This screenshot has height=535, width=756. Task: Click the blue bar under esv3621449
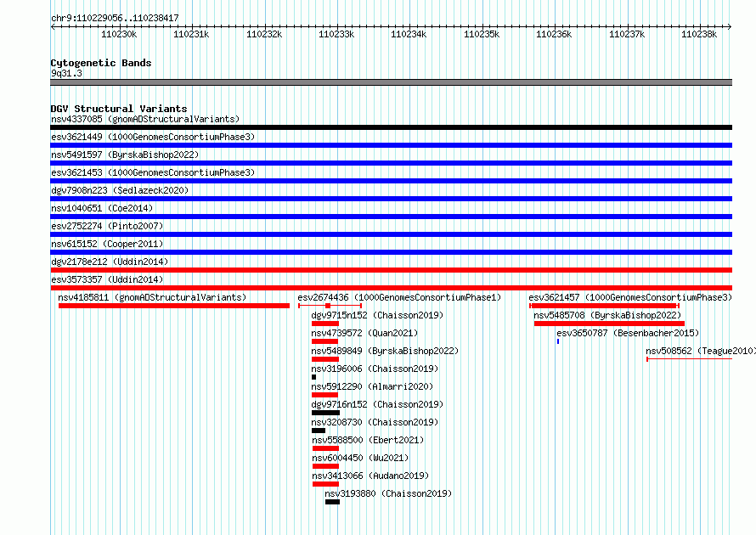391,145
